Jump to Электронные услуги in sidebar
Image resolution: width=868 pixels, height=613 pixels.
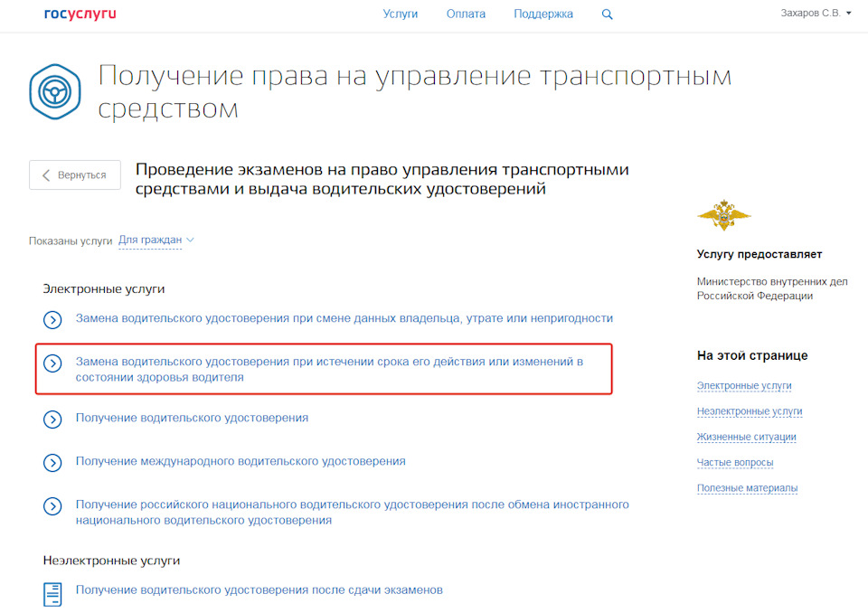tap(744, 385)
